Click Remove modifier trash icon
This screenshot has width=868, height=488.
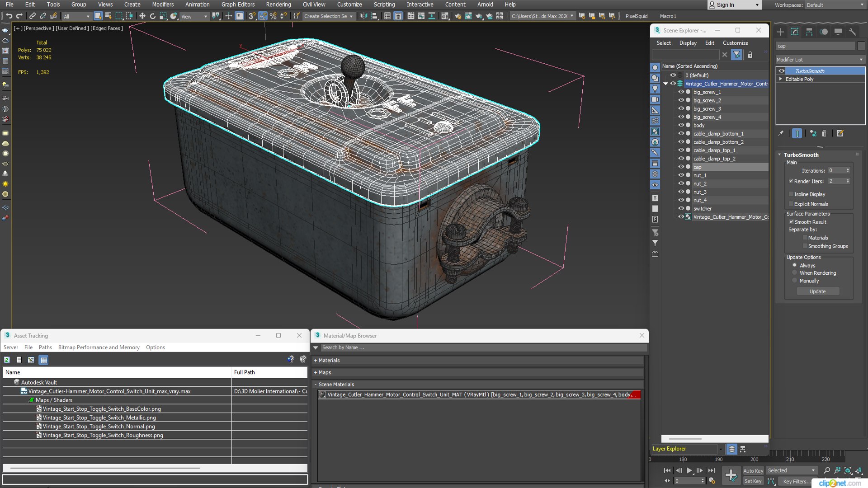point(824,133)
